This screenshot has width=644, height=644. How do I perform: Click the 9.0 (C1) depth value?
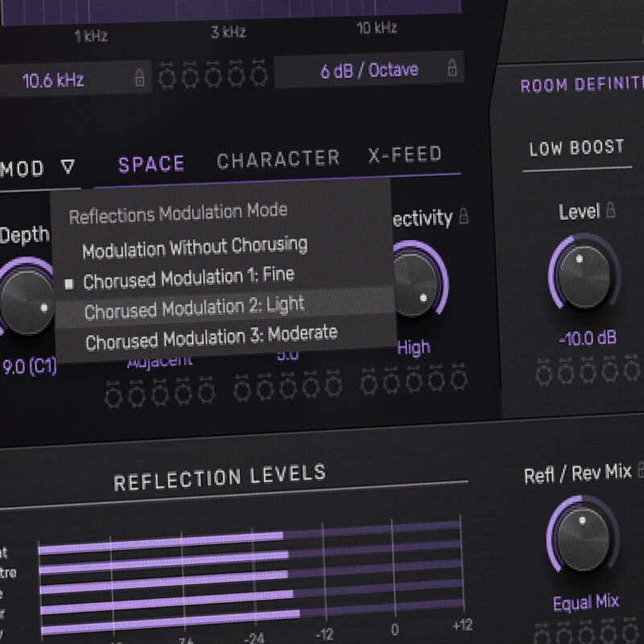point(29,367)
